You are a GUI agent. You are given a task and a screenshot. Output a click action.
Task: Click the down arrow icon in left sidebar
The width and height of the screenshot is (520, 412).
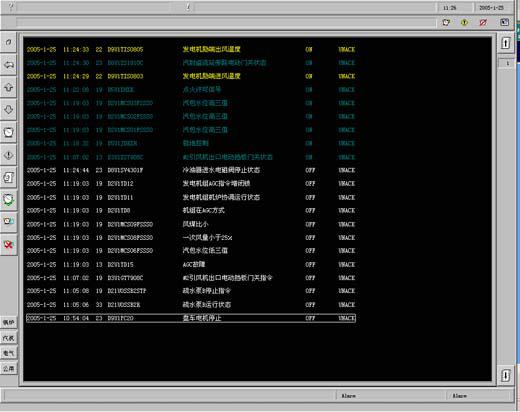(9, 110)
